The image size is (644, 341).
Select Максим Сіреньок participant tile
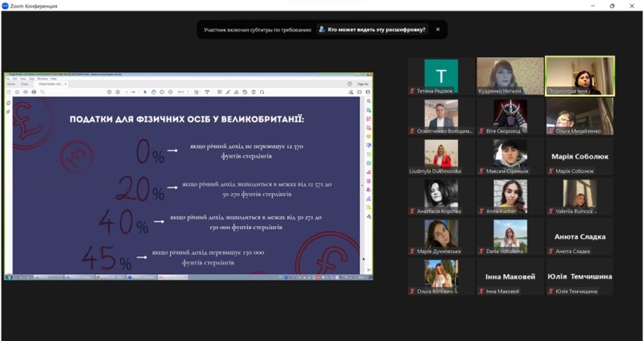[x=510, y=156]
